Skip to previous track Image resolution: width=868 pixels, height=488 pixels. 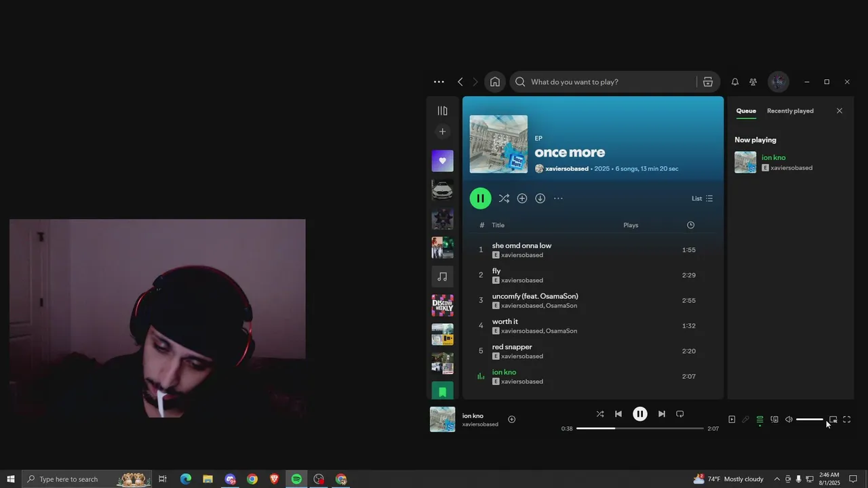(x=618, y=414)
